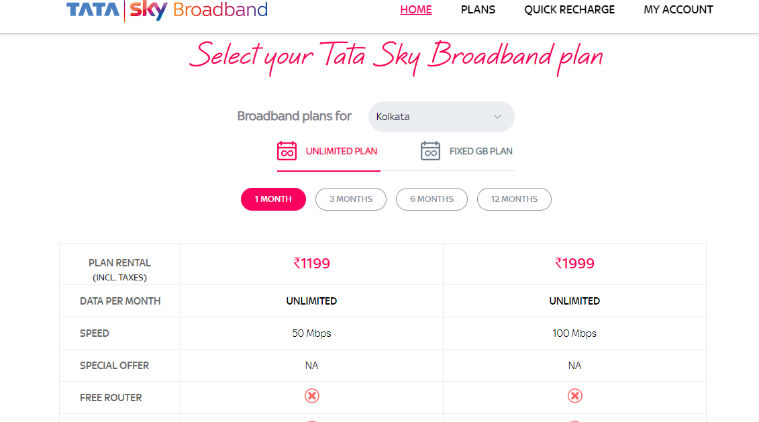The width and height of the screenshot is (759, 422).
Task: Click the chevron arrow in city selector
Action: click(497, 117)
